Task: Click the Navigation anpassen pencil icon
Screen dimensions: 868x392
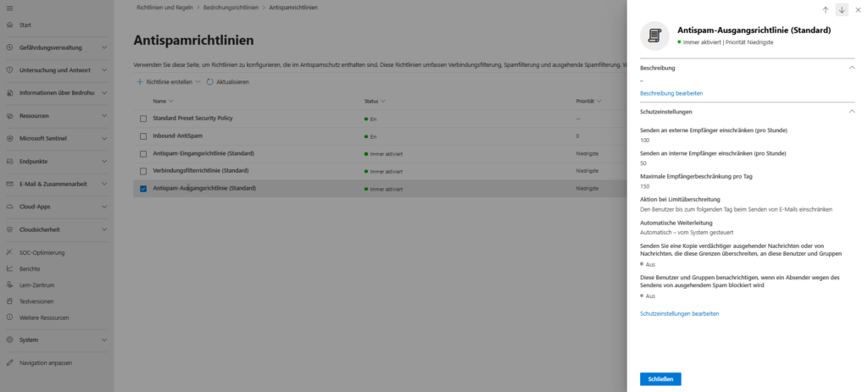Action: [9, 362]
